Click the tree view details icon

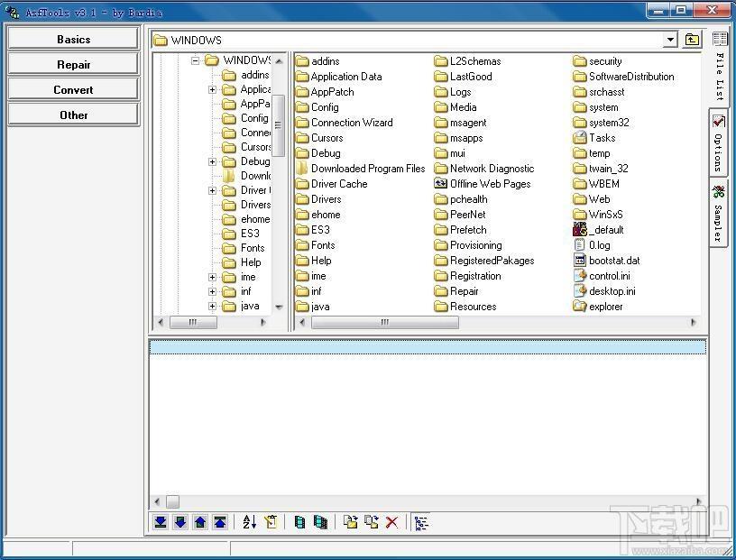point(421,522)
